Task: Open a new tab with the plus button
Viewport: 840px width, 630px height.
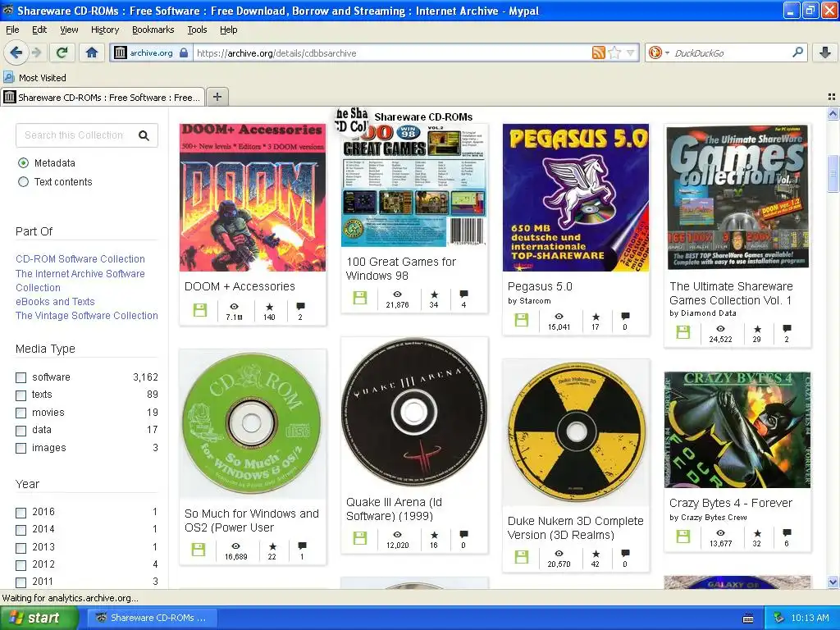Action: point(217,97)
